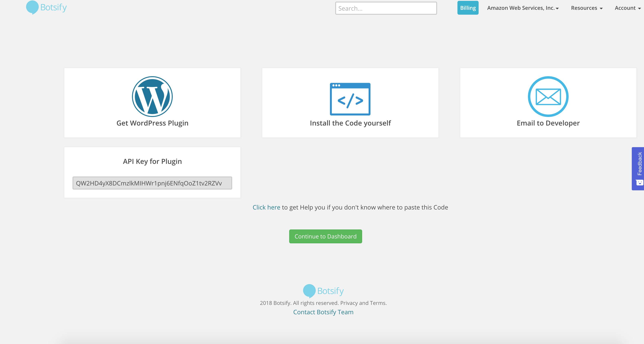644x344 pixels.
Task: Select Install the Code yourself label
Action: pos(350,123)
